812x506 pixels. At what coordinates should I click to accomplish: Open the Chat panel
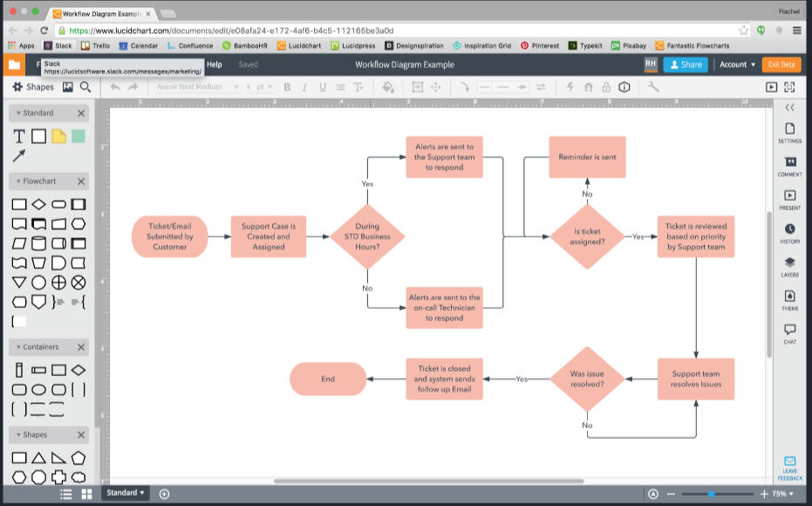point(789,333)
